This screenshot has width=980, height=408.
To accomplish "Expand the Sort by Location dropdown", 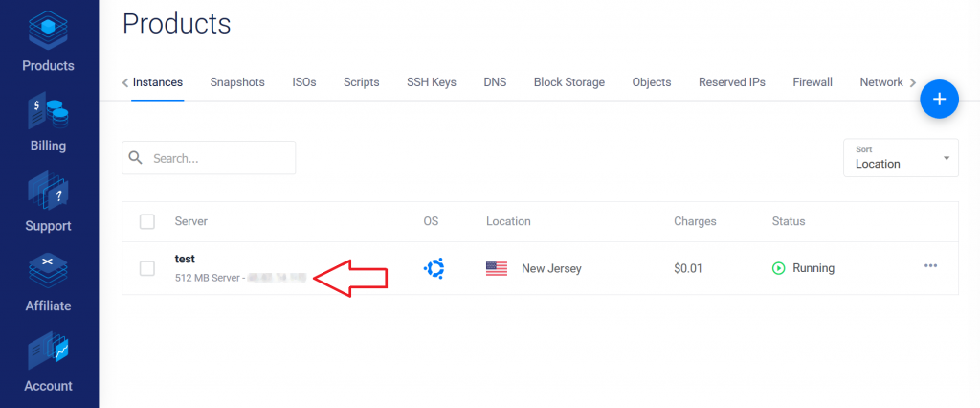I will point(901,158).
